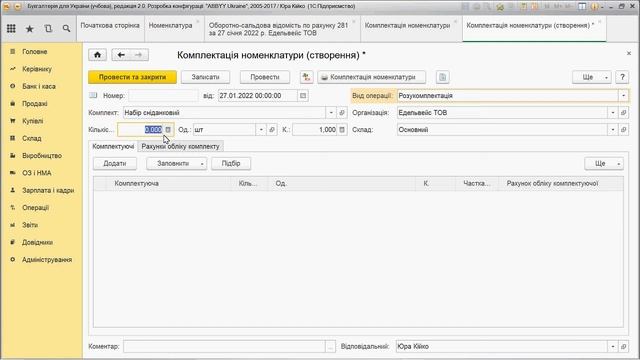Open the Заповнити dropdown button
Viewport: 640px width, 360px height.
[x=177, y=163]
